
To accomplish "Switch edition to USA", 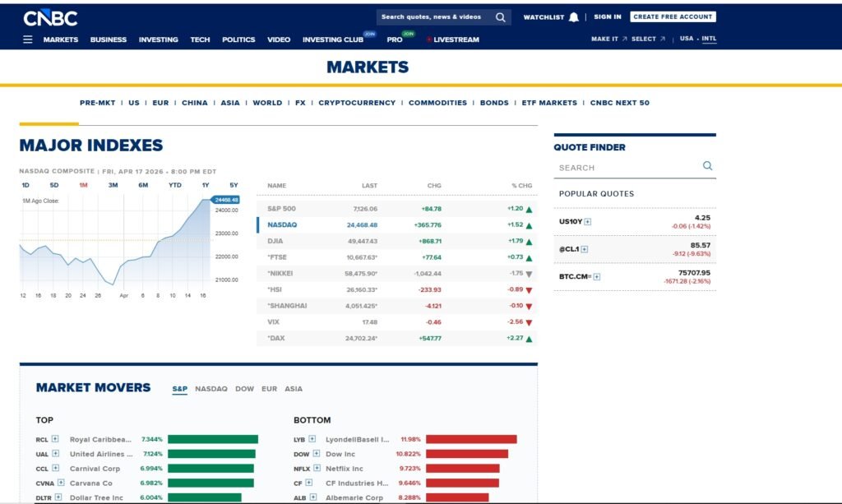I will tap(687, 39).
